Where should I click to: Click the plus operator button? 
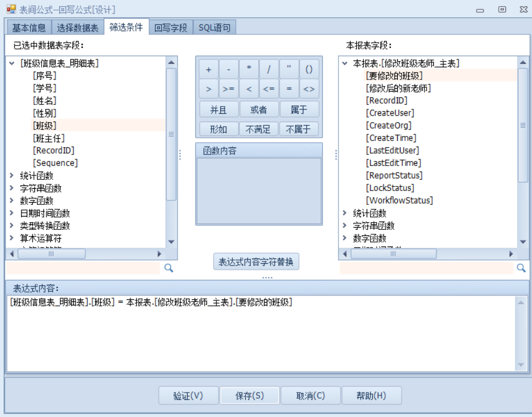point(209,69)
